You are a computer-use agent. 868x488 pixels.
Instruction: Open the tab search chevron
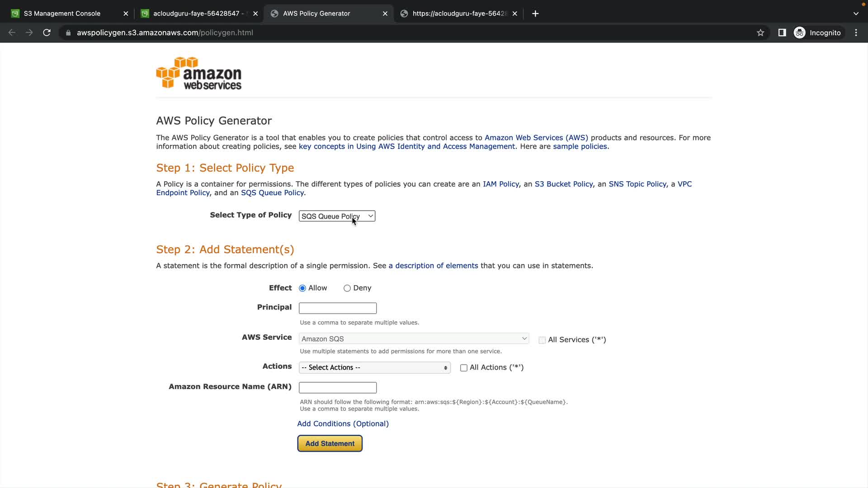[x=856, y=14]
